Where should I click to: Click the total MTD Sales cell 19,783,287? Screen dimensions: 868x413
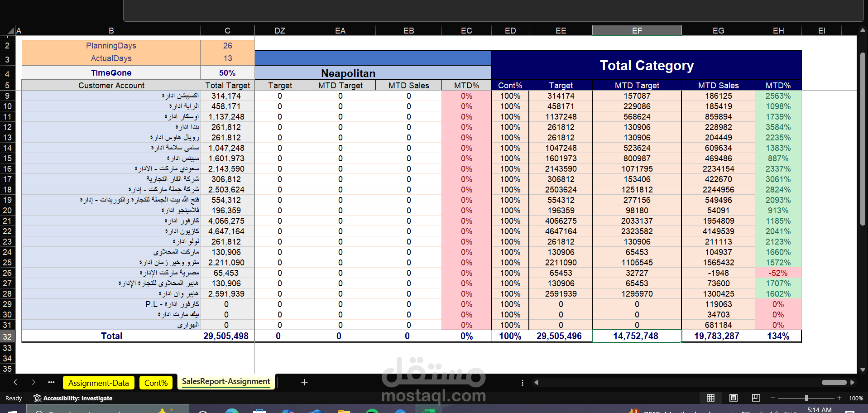[x=718, y=336]
